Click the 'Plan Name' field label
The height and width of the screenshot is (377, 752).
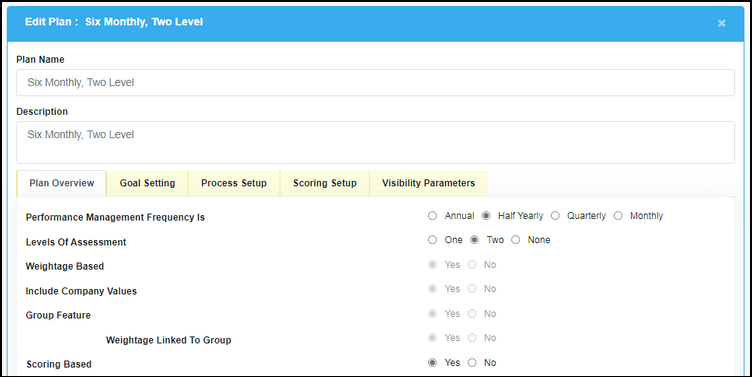pos(40,59)
